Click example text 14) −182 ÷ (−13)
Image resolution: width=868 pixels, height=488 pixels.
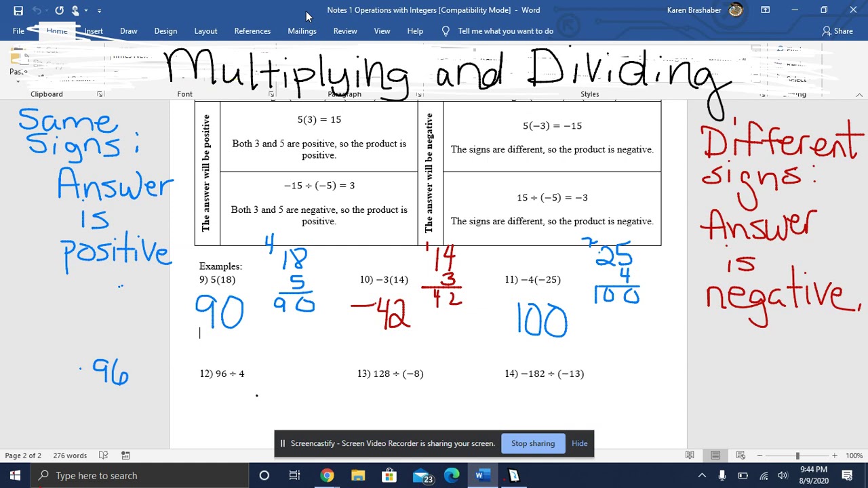(x=545, y=373)
